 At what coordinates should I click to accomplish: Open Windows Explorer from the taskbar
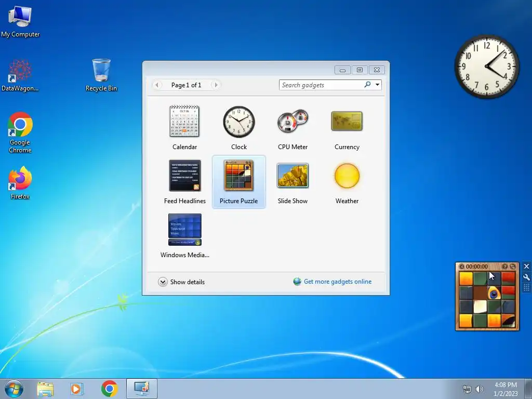(x=45, y=389)
